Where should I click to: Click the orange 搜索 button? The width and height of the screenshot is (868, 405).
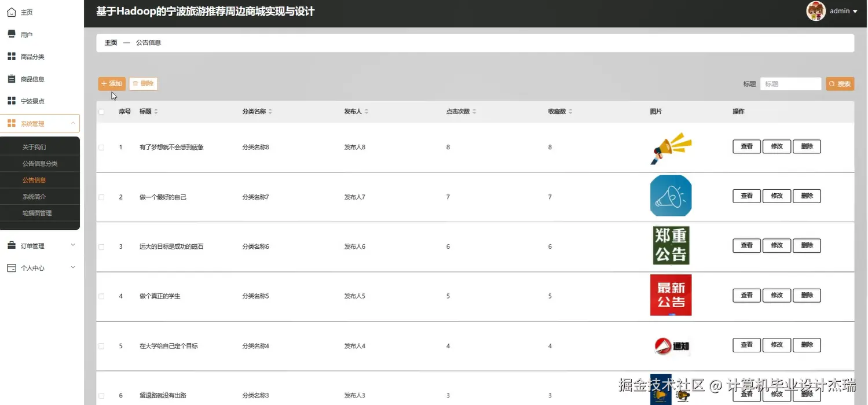click(840, 84)
